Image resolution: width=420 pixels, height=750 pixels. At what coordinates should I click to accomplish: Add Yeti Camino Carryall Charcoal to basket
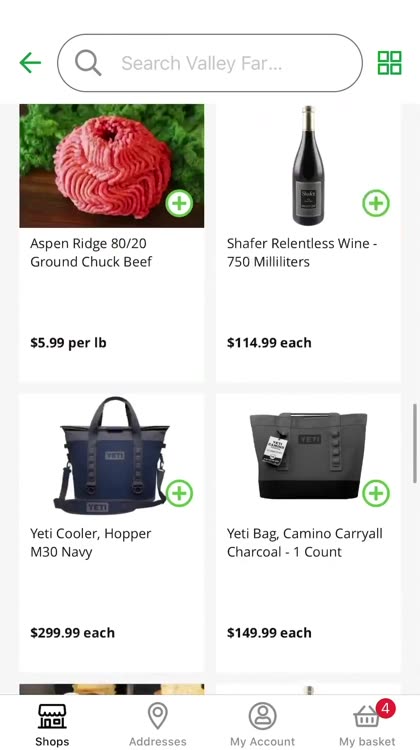[x=376, y=493]
